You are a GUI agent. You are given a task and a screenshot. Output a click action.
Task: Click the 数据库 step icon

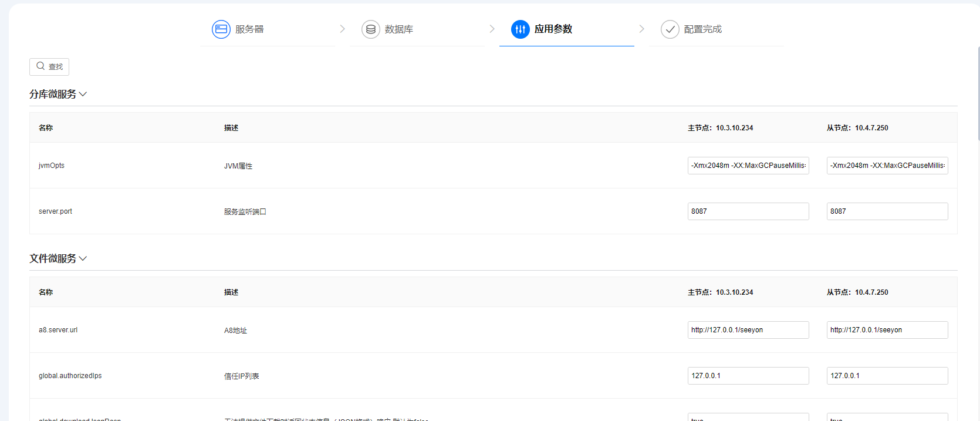tap(371, 29)
